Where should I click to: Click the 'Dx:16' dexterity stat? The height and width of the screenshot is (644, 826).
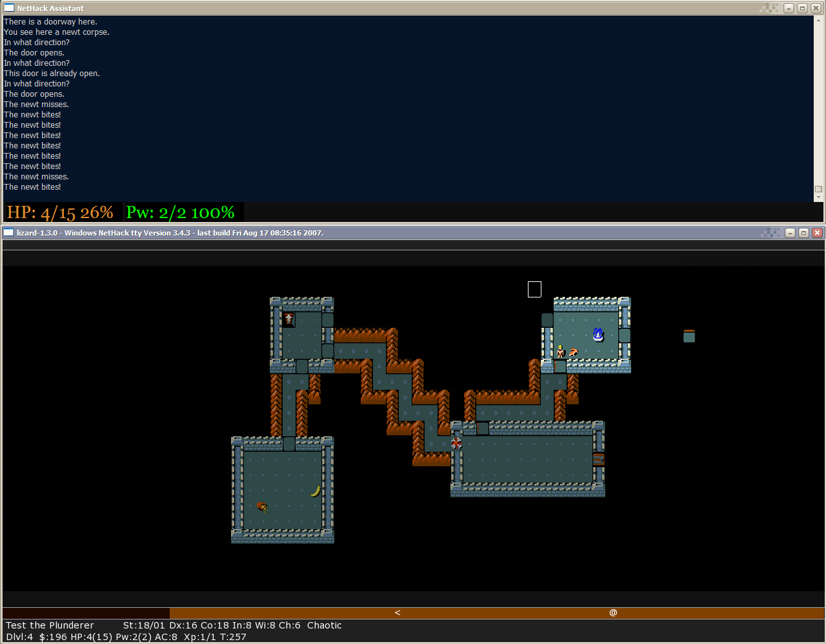point(183,625)
